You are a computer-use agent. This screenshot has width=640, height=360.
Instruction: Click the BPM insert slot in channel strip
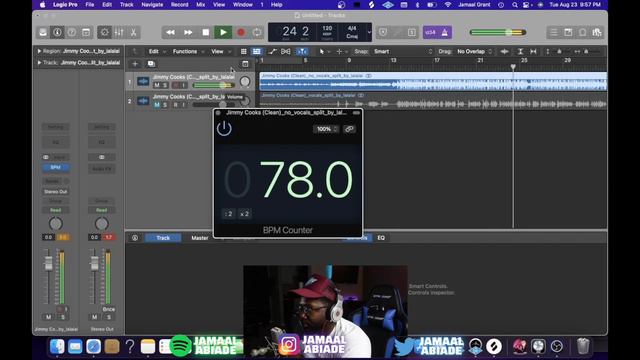[x=56, y=167]
